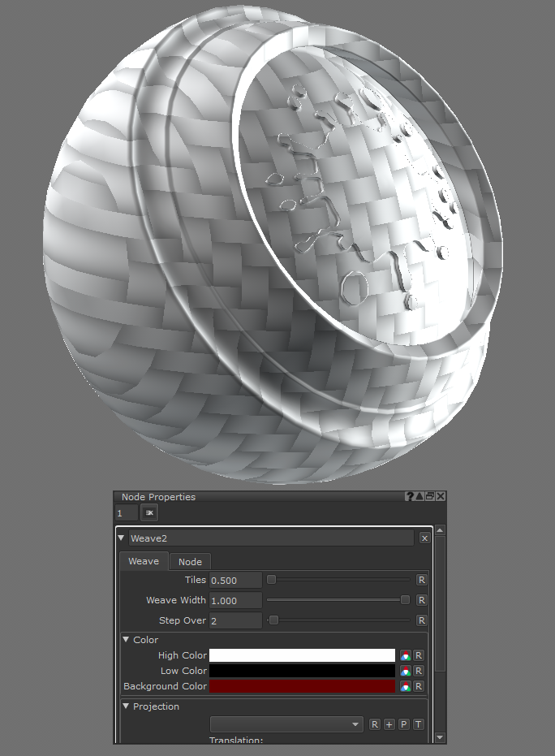Click the help icon in Node Properties header
Image resolution: width=555 pixels, height=756 pixels.
pos(411,496)
